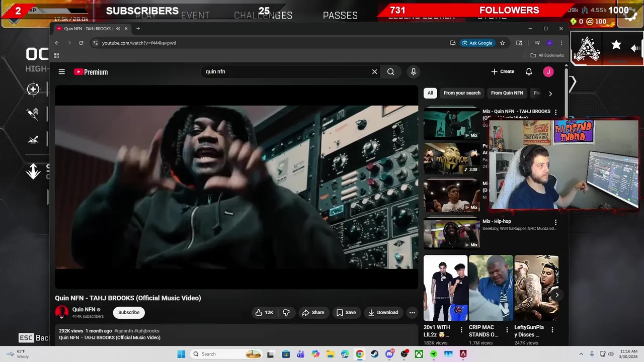Open media controls icon in Chrome toolbar
The height and width of the screenshot is (362, 644).
pyautogui.click(x=537, y=43)
